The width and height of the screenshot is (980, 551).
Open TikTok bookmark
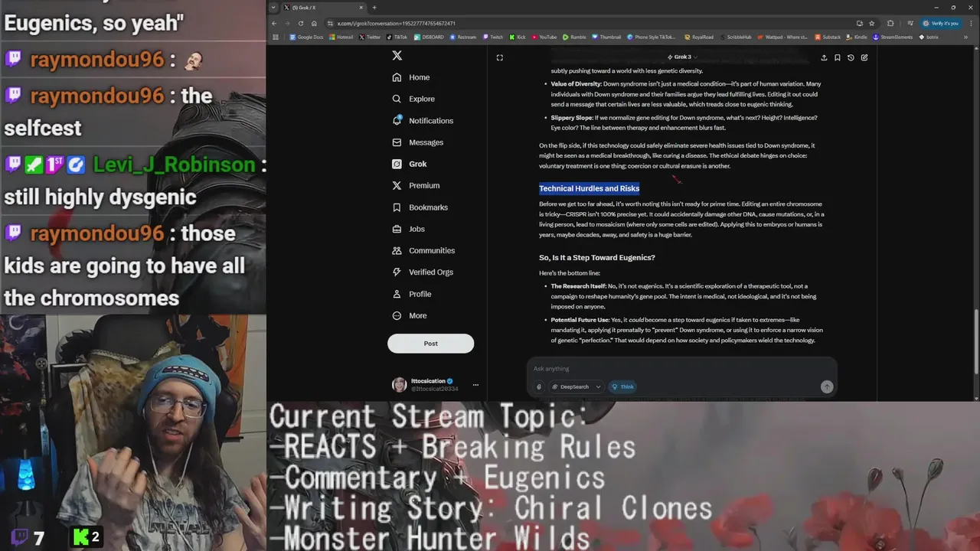click(397, 37)
